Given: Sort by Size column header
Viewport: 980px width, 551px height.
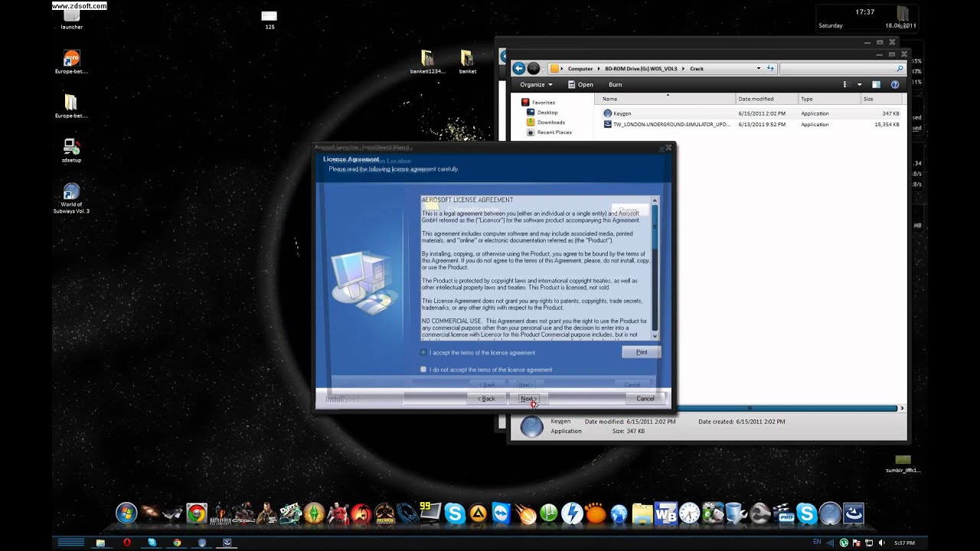Looking at the screenshot, I should pos(882,99).
